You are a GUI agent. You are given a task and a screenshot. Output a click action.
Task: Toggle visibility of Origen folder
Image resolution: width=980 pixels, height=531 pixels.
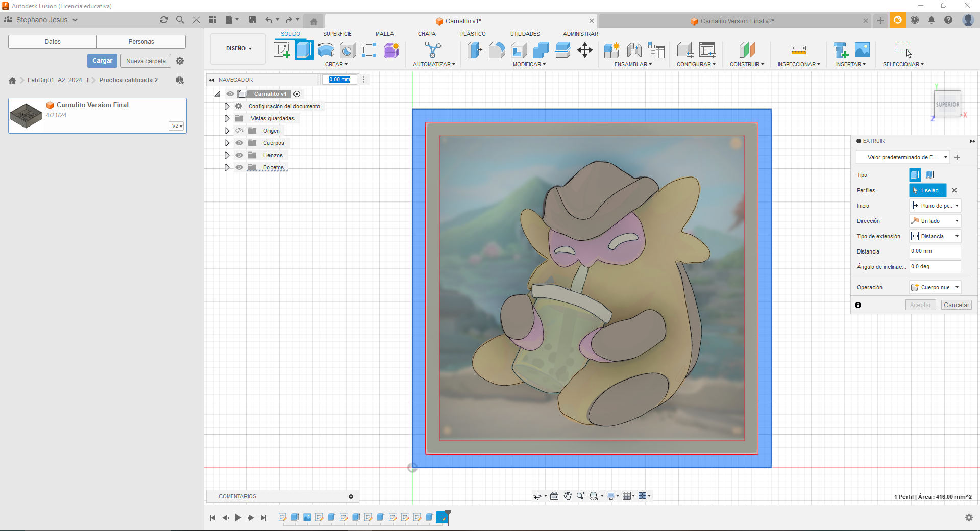pos(239,131)
